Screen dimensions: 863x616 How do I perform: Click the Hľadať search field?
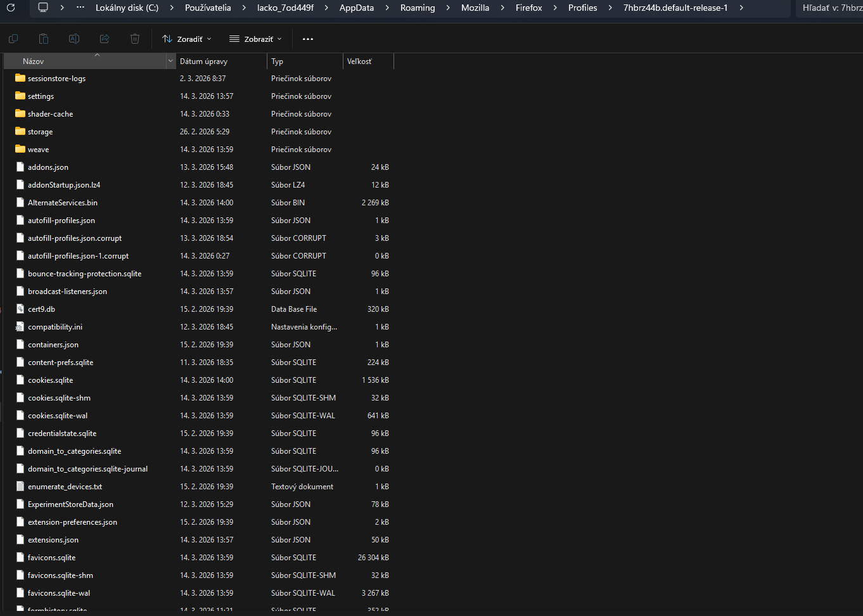[x=831, y=8]
